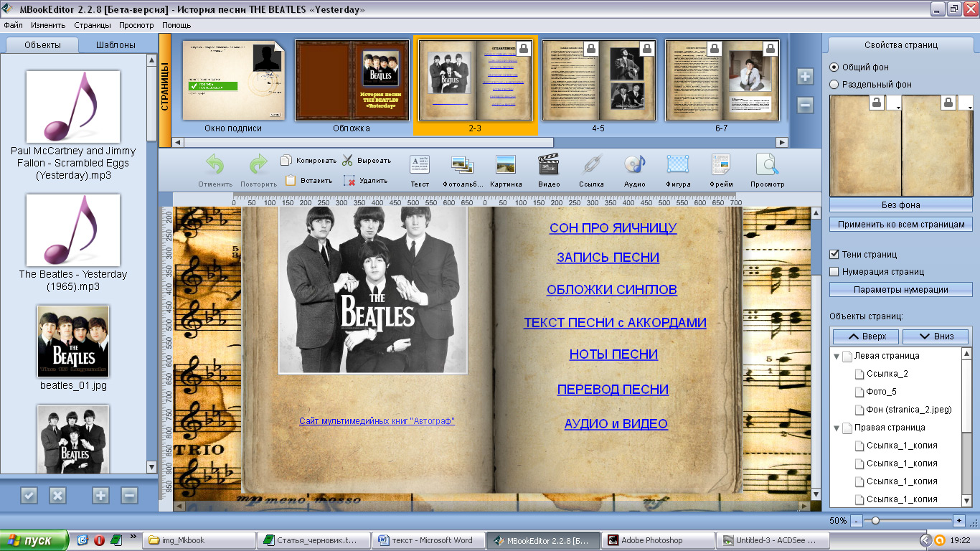Click Копировать copy icon
Image resolution: width=980 pixels, height=551 pixels.
287,160
